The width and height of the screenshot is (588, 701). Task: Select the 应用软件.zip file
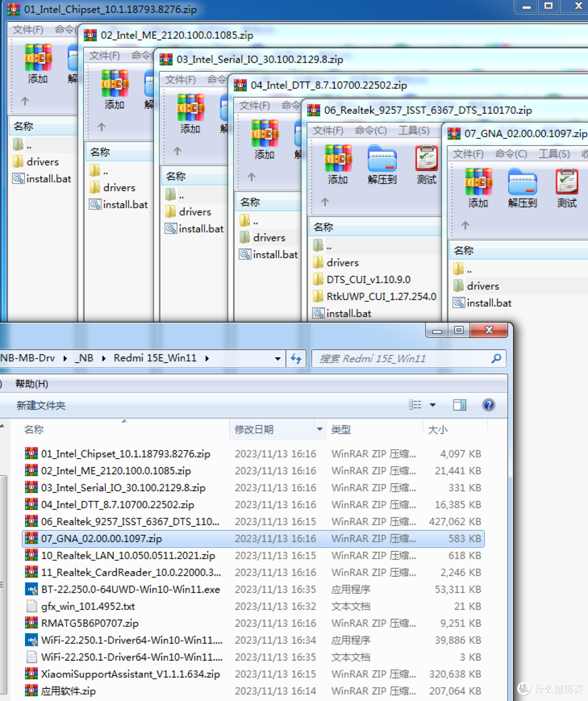pos(253,691)
